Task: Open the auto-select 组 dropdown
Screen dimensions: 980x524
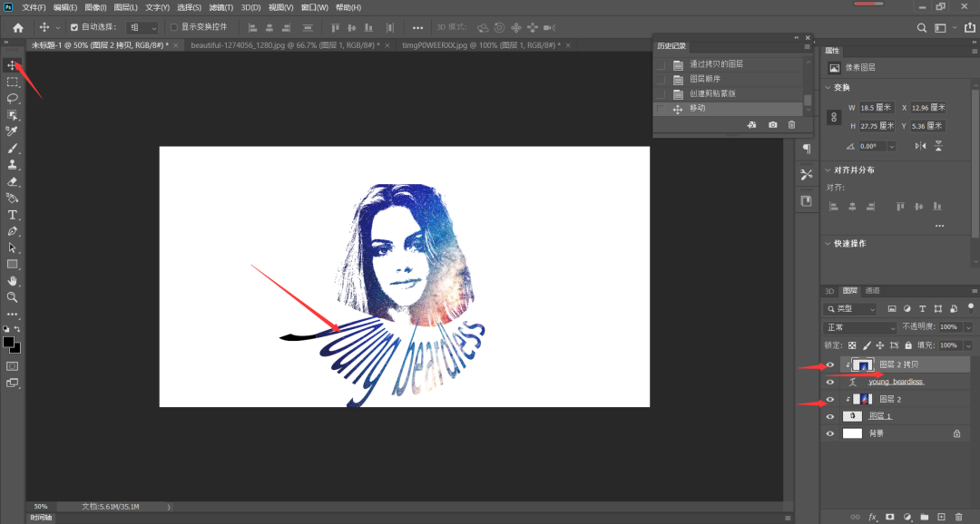Action: click(142, 28)
